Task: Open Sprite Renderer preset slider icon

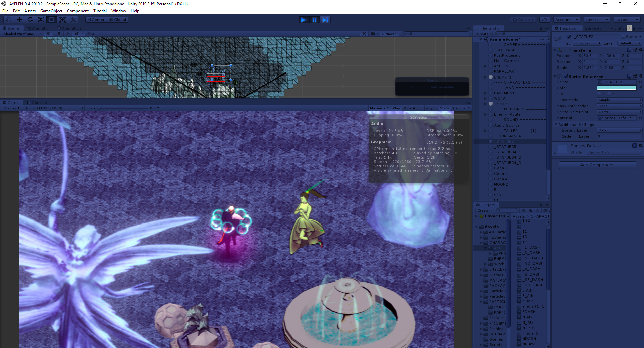Action: (x=635, y=76)
